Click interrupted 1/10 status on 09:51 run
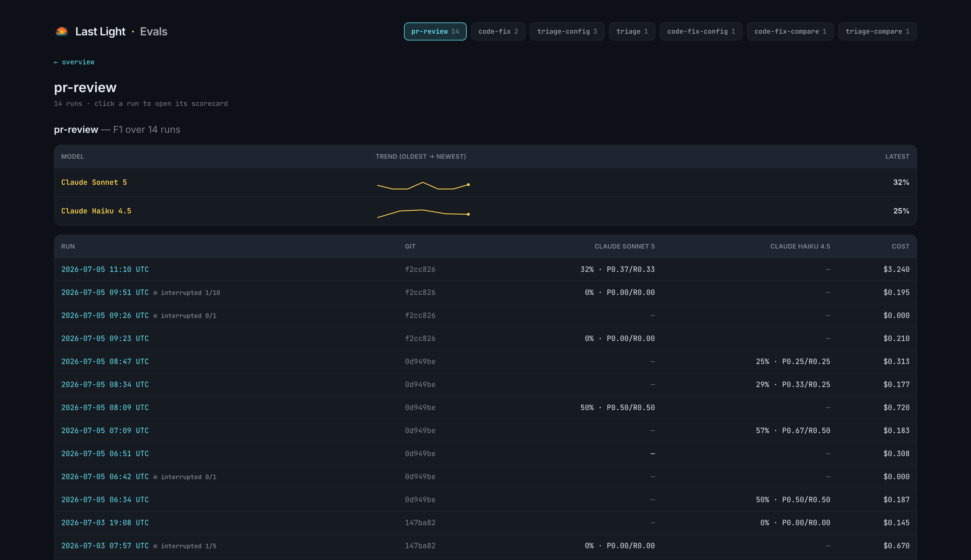The height and width of the screenshot is (560, 971). tap(187, 293)
